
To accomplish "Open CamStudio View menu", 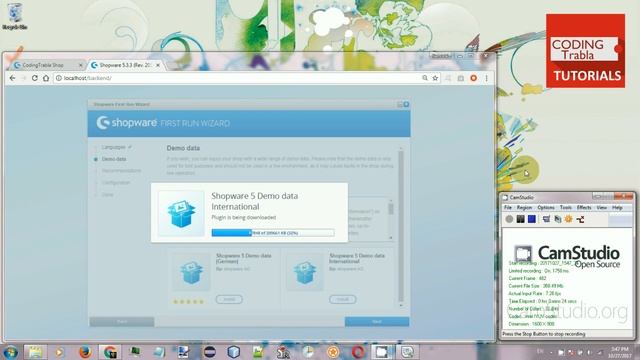I will 602,208.
